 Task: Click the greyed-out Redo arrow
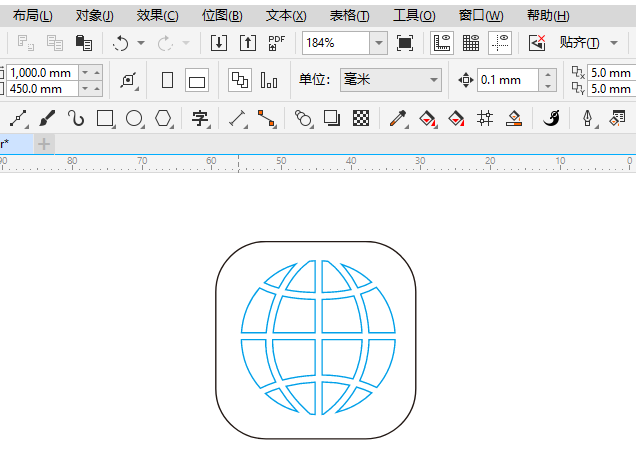pyautogui.click(x=165, y=43)
